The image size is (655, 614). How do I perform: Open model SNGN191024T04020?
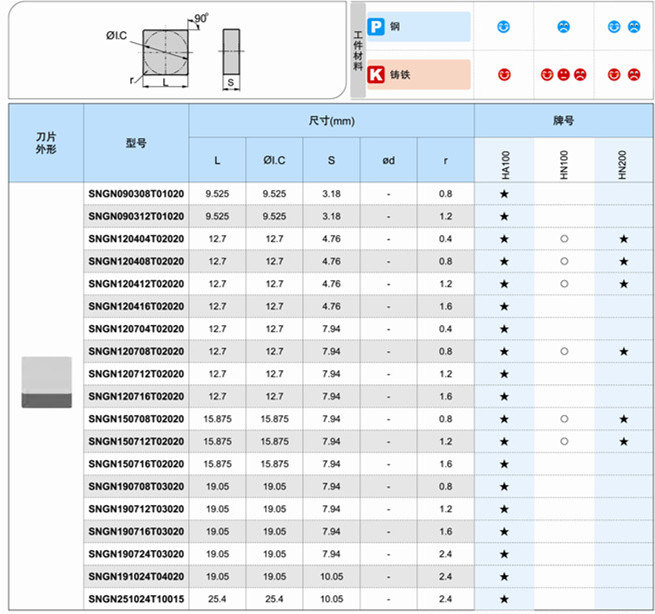[x=136, y=576]
